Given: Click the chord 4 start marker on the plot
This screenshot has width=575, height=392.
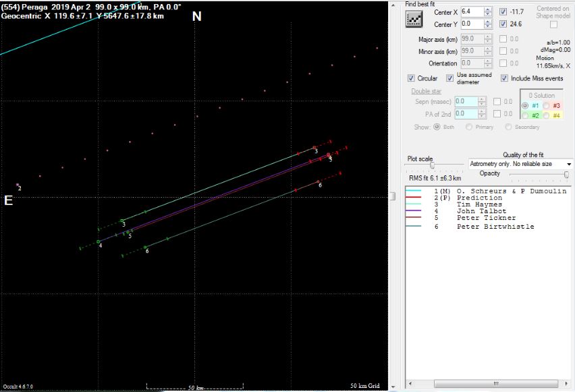Looking at the screenshot, I should click(99, 242).
